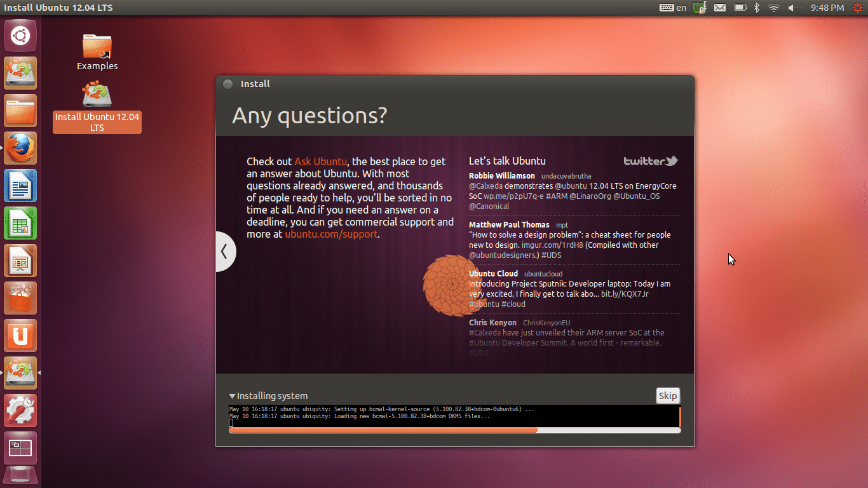Click the tweet author name Robbie Williamson
868x488 pixels.
tap(502, 176)
